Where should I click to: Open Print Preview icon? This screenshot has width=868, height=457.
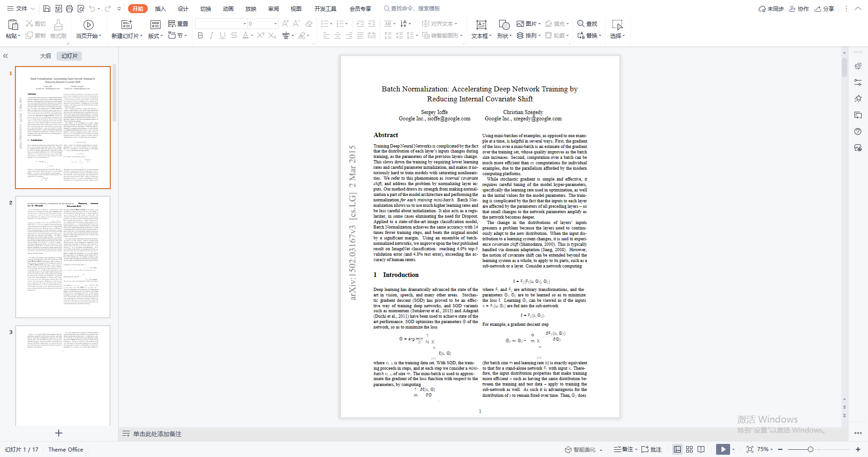81,9
